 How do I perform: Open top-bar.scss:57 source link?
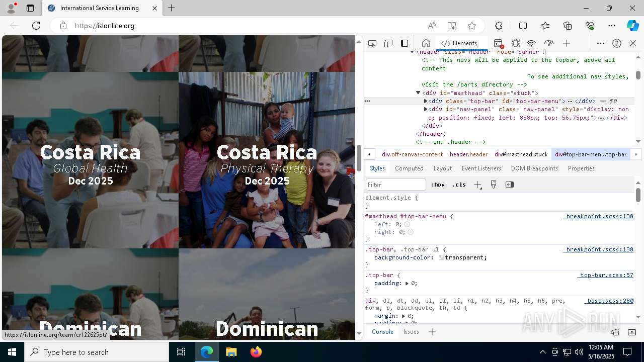pos(605,275)
